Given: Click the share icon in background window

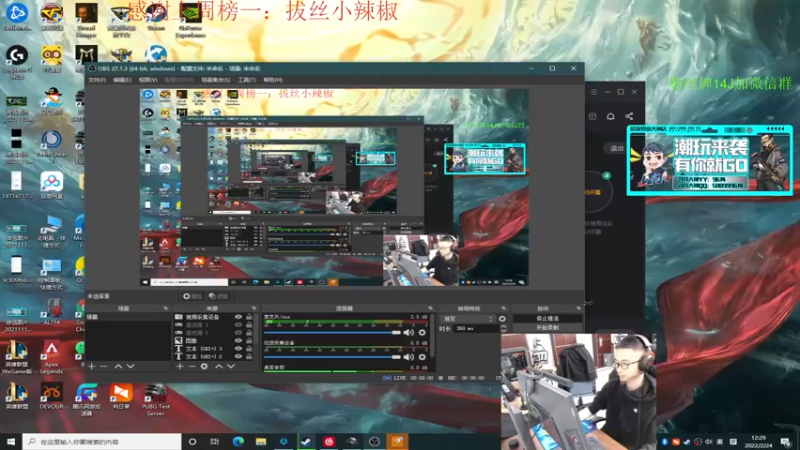Looking at the screenshot, I should coord(629,116).
